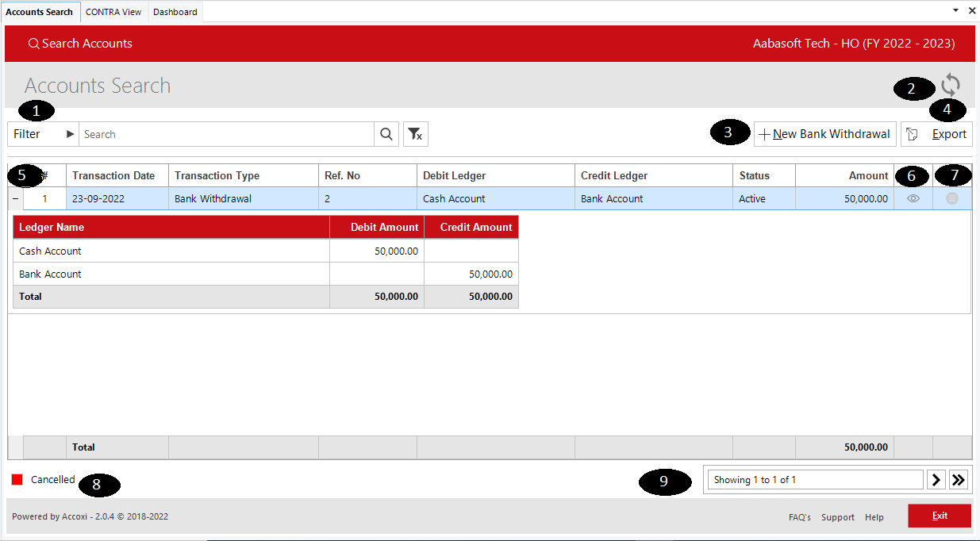Click the Amount column header
This screenshot has height=541, width=980.
coord(844,175)
